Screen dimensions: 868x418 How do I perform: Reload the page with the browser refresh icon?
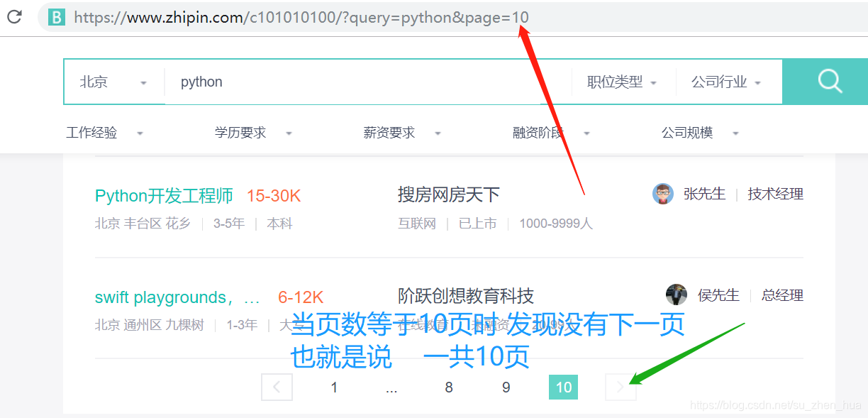tap(13, 17)
